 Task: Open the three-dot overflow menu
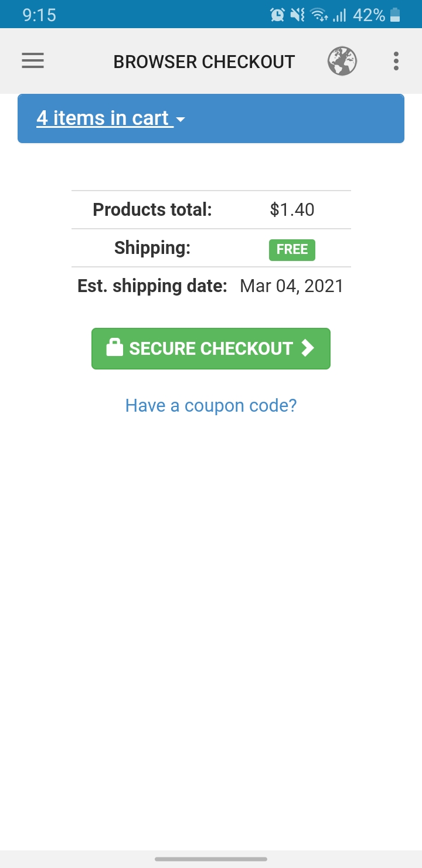click(x=396, y=61)
